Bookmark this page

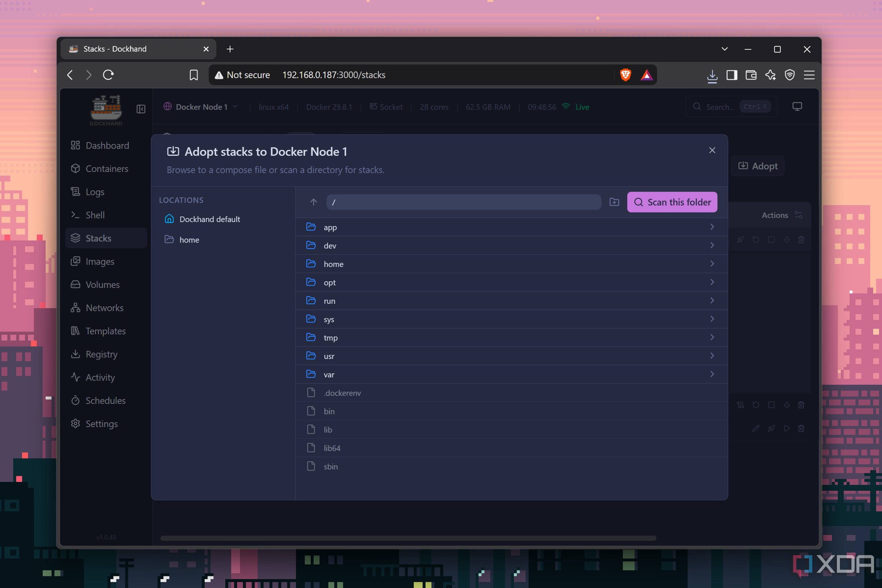point(194,75)
